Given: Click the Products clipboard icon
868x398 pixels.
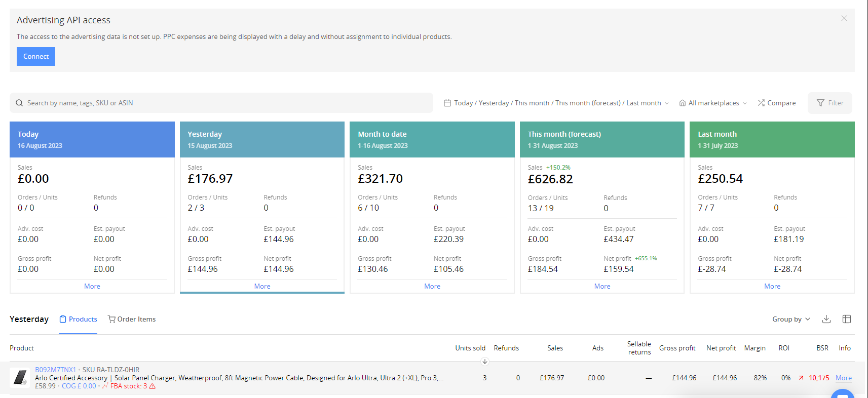Looking at the screenshot, I should tap(63, 319).
